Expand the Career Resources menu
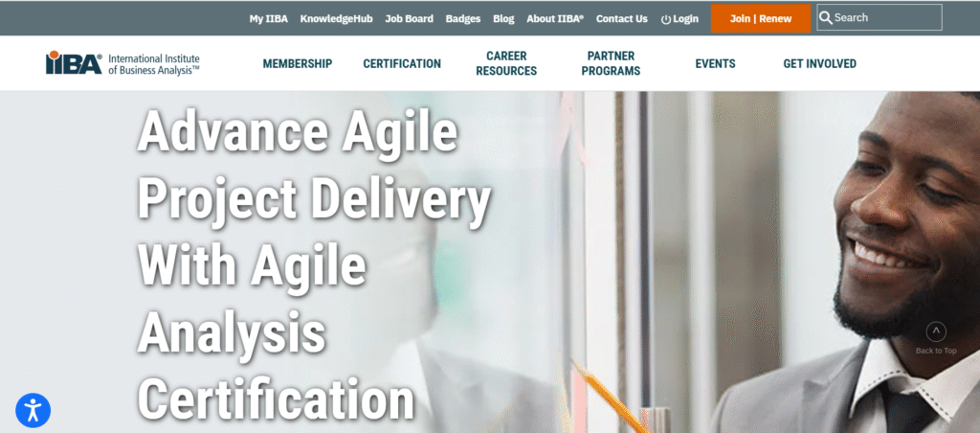980x433 pixels. (506, 64)
